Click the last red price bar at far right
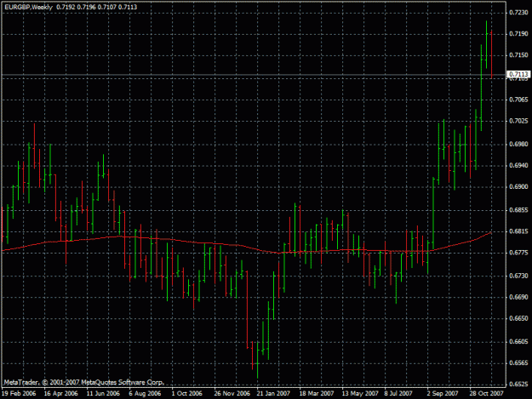532x399 pixels. pyautogui.click(x=492, y=54)
